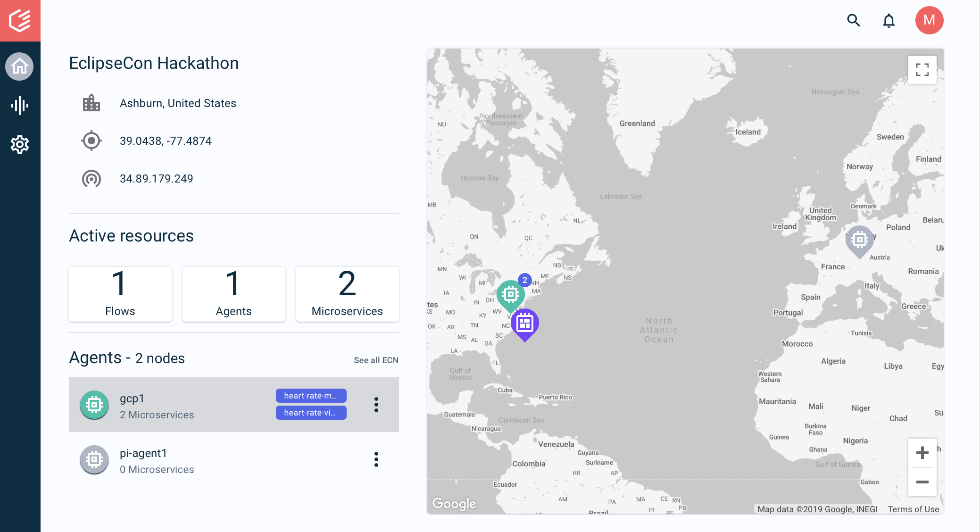Screen dimensions: 980x532
Task: Click the gcp1 agent microservices icon
Action: click(94, 404)
